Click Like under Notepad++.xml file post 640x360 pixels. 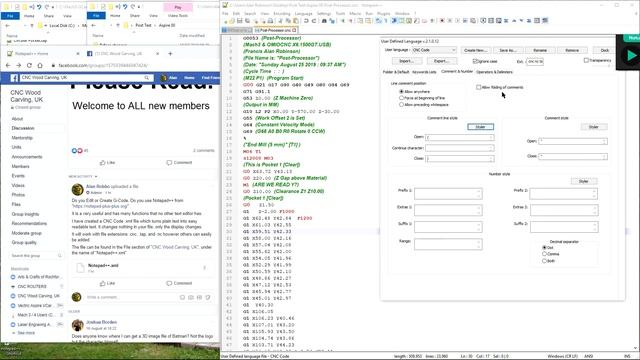tap(107, 283)
